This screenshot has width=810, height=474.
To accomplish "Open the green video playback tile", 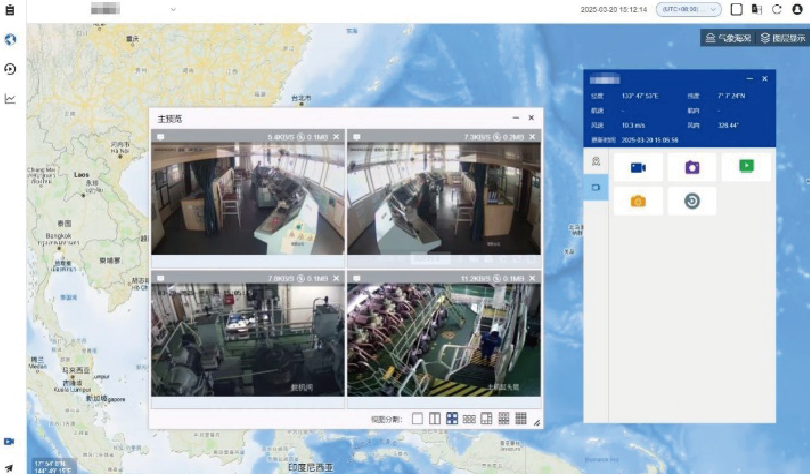I will [745, 166].
